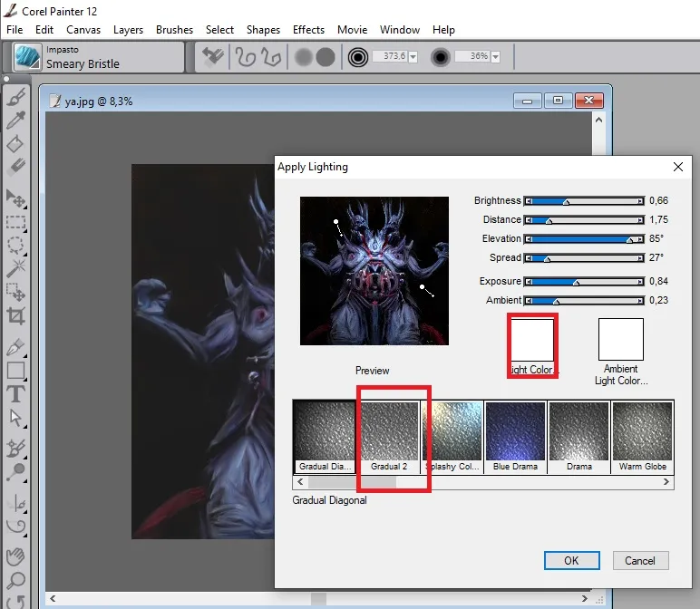Select the Magnifier tool
Viewport: 700px width, 609px height.
coord(15,580)
